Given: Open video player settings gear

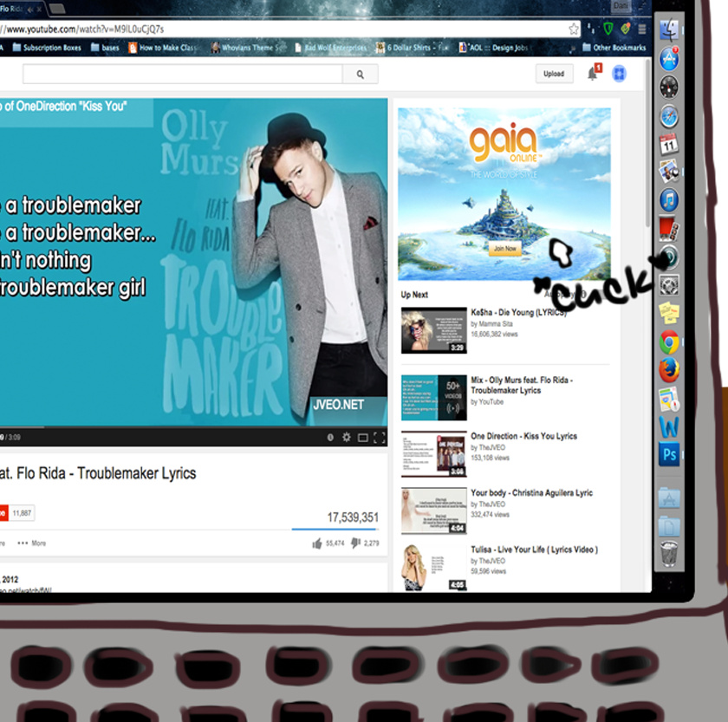Looking at the screenshot, I should (x=347, y=438).
